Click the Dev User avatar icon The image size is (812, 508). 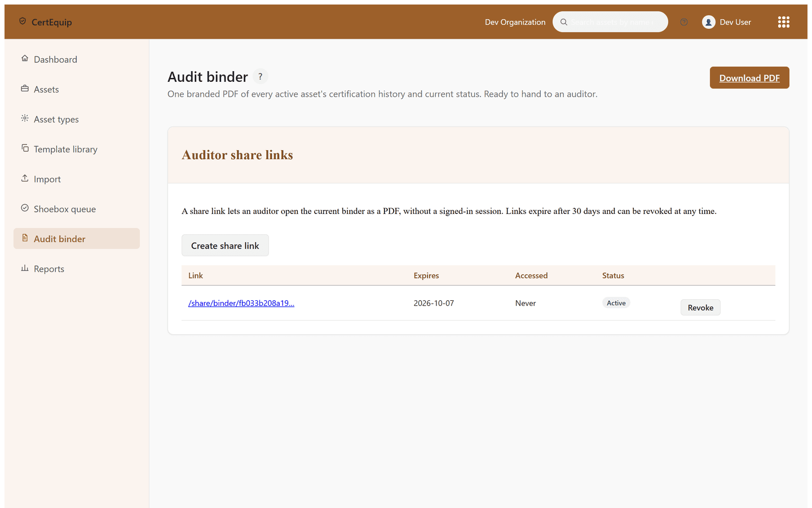[x=709, y=22]
